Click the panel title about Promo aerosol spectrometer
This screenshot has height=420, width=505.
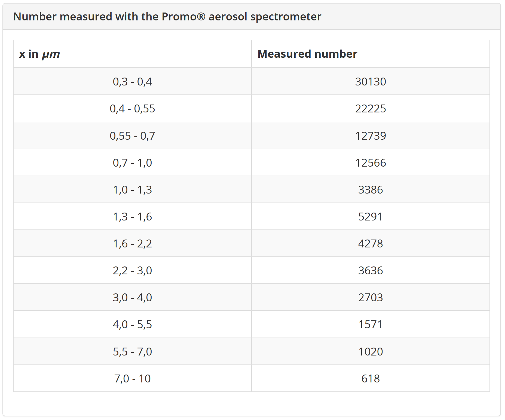[167, 17]
